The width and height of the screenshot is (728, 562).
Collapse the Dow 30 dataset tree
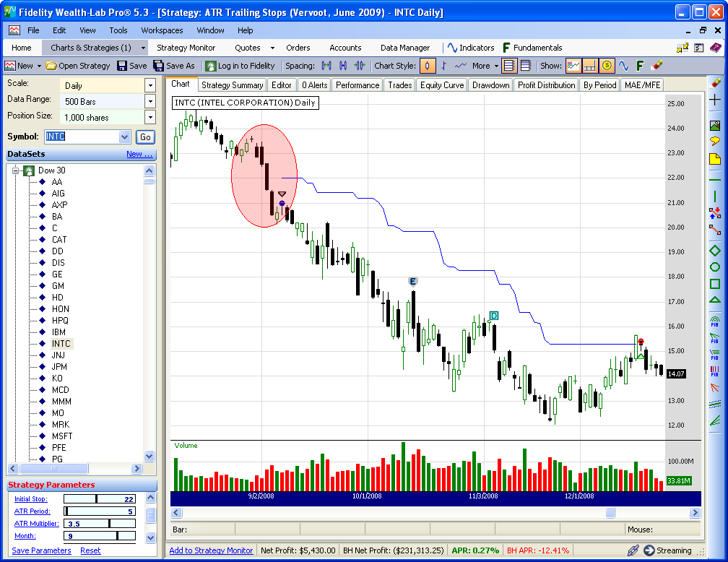[15, 170]
